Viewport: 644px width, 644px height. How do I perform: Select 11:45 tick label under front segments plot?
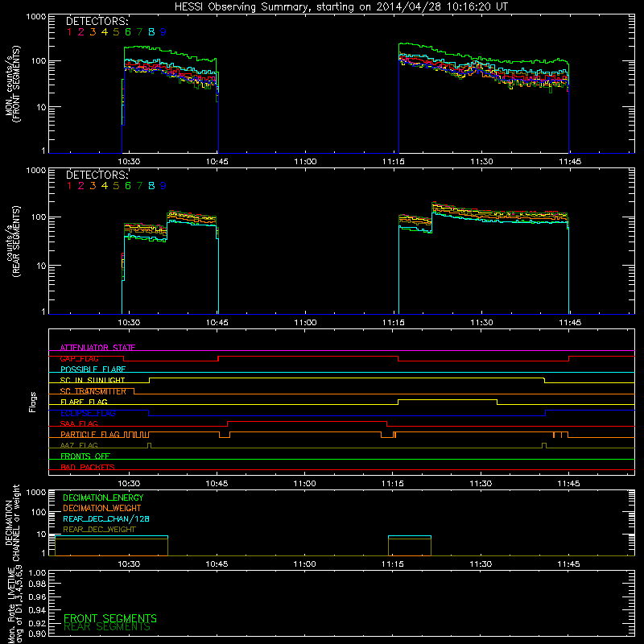pos(570,162)
